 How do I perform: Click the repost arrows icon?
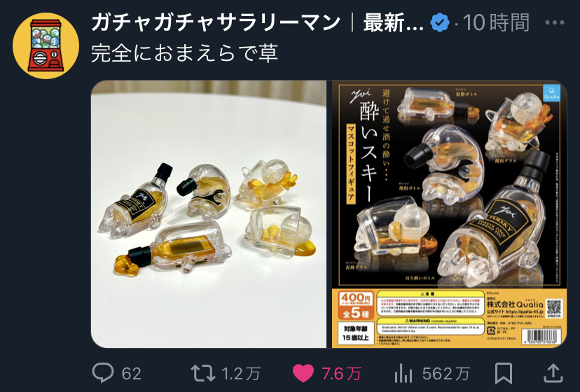coord(202,373)
